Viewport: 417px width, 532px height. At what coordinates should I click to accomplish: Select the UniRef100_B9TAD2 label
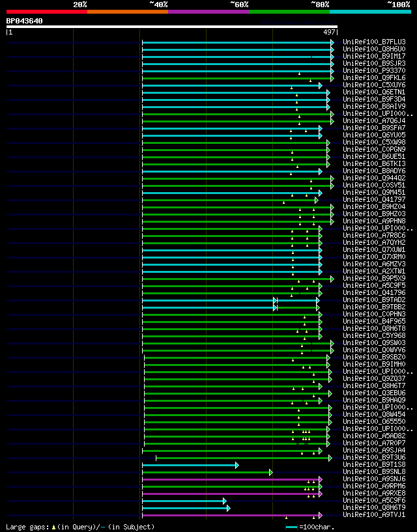point(374,300)
